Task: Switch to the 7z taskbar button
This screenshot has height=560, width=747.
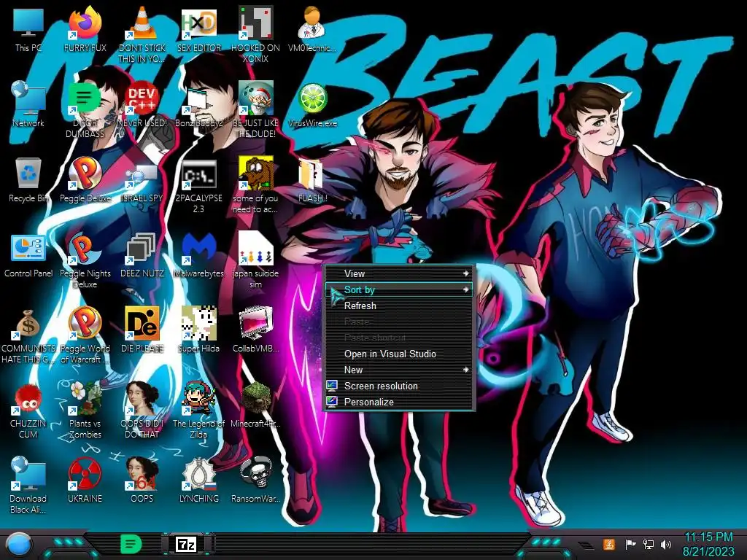Action: 186,544
